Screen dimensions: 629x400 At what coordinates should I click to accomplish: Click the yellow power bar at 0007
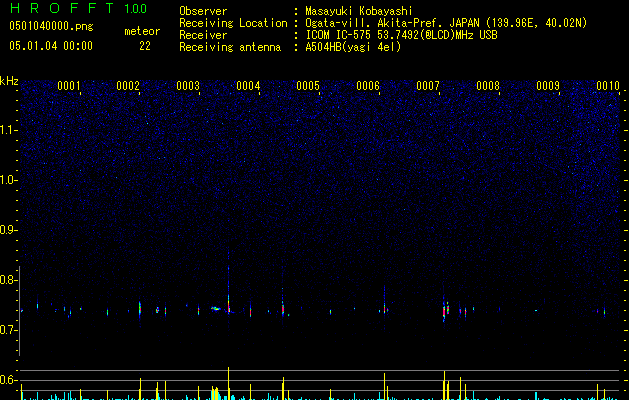[x=444, y=385]
